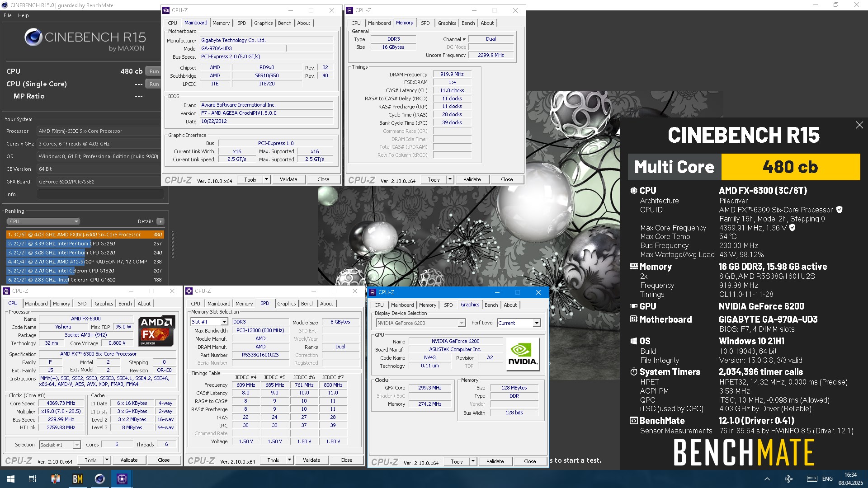Click Validate in Mainboard CPU-Z window
The width and height of the screenshot is (868, 488).
tap(288, 179)
